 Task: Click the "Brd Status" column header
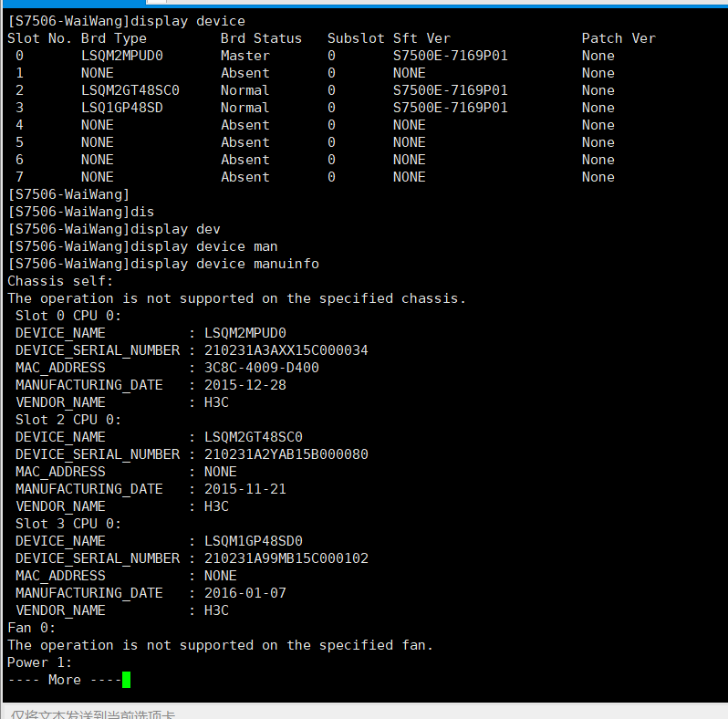261,38
